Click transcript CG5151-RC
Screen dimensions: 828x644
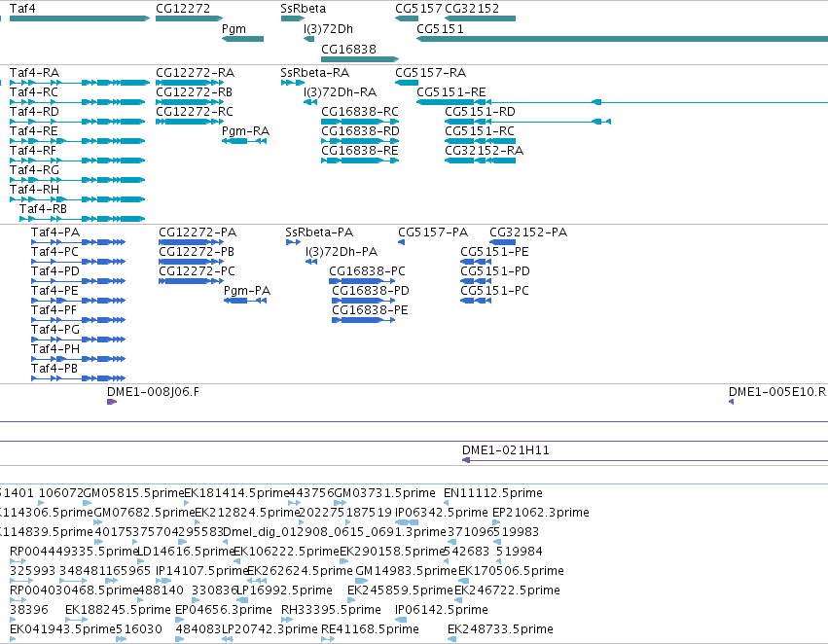pyautogui.click(x=480, y=141)
